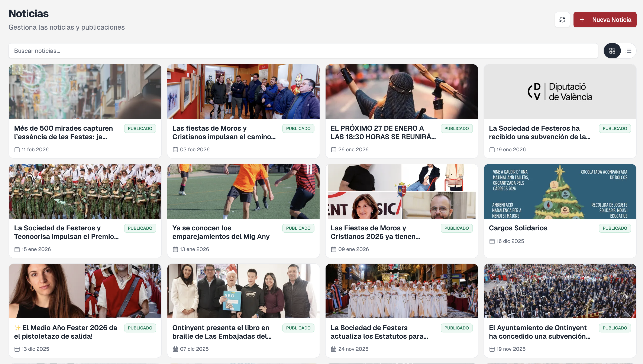The width and height of the screenshot is (643, 364).
Task: Open thumbnail of Medio Año Fester 2026 article
Action: (85, 291)
